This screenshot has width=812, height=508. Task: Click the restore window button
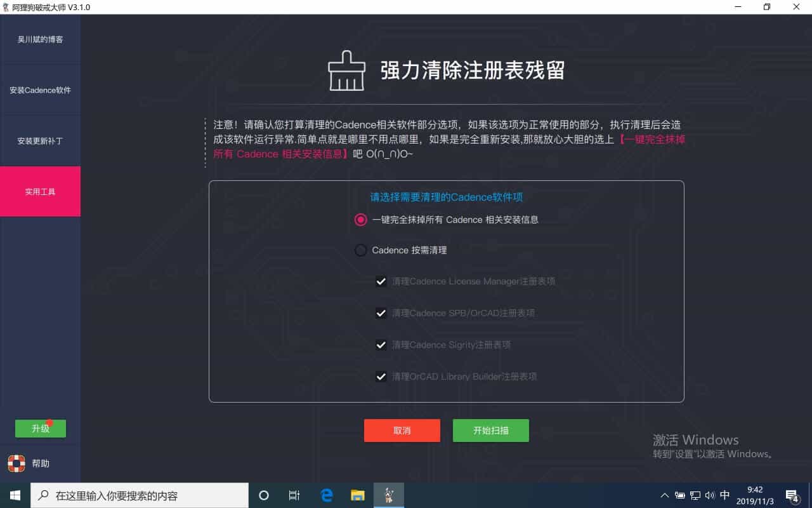click(x=767, y=7)
